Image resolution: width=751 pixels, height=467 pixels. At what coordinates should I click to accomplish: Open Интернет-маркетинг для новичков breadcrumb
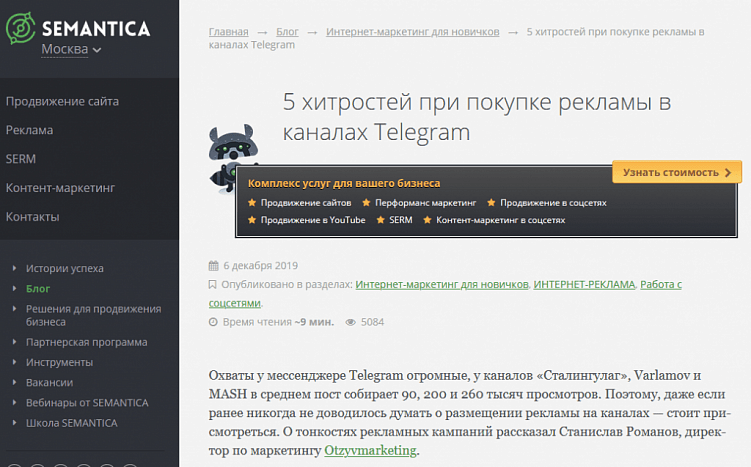pos(412,32)
